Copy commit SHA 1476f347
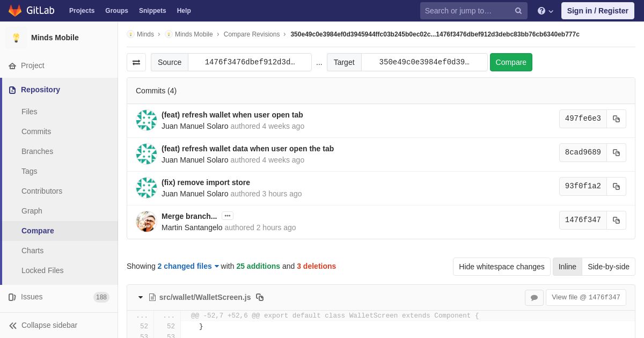 [x=616, y=220]
